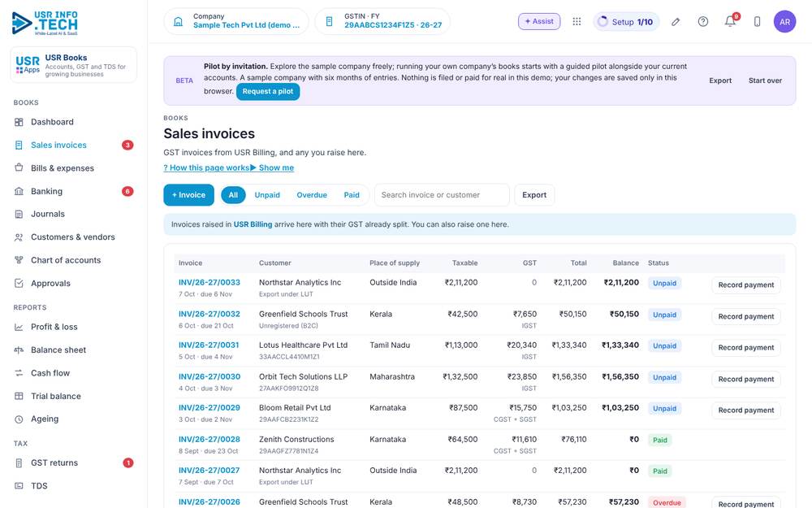812x508 pixels.
Task: Click the Trial balance table icon
Action: (x=19, y=396)
